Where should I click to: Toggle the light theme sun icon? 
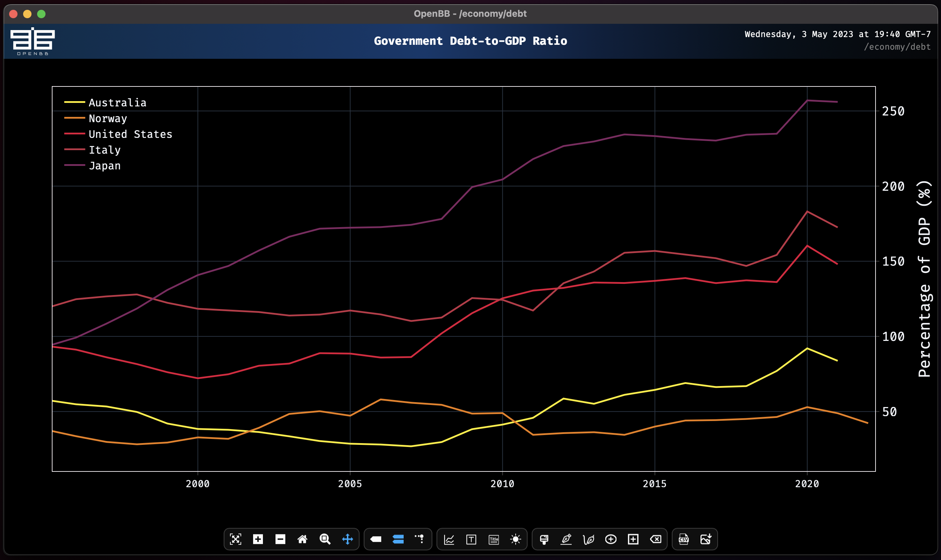click(x=516, y=539)
